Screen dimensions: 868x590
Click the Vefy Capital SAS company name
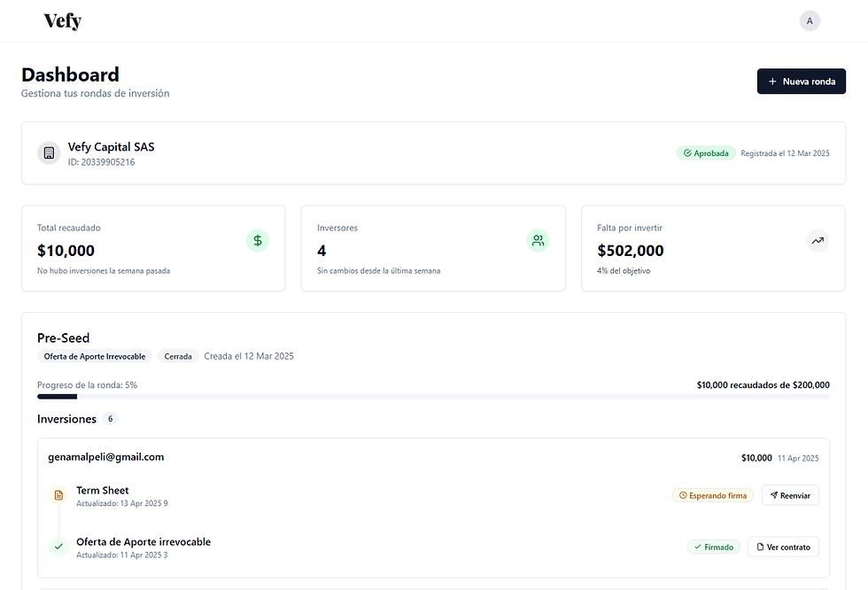112,147
